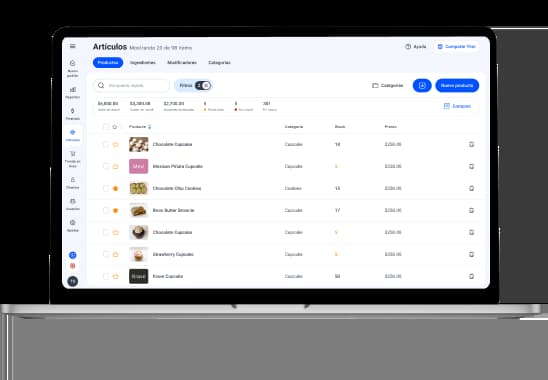Image resolution: width=548 pixels, height=380 pixels.
Task: Click the row action icon for Strawberry Cupcake
Action: click(x=471, y=254)
